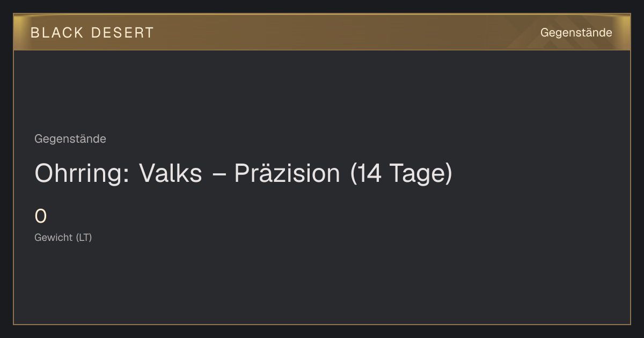The width and height of the screenshot is (644, 338).
Task: Click the dash between Valks and Präzision
Action: pos(218,174)
